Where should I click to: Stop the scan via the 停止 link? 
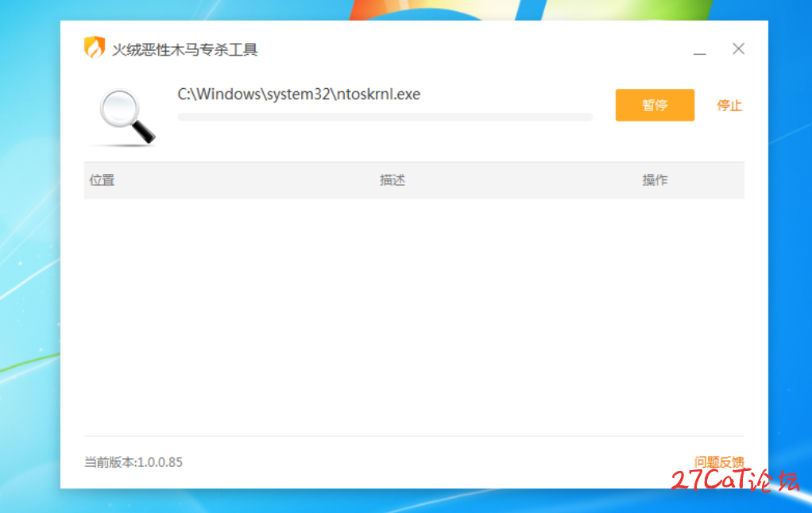(729, 106)
